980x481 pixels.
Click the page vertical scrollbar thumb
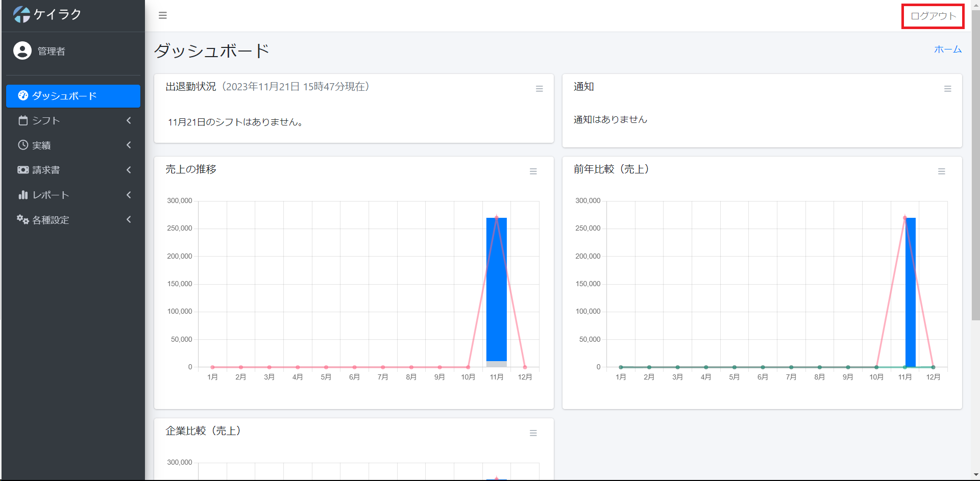[x=975, y=166]
